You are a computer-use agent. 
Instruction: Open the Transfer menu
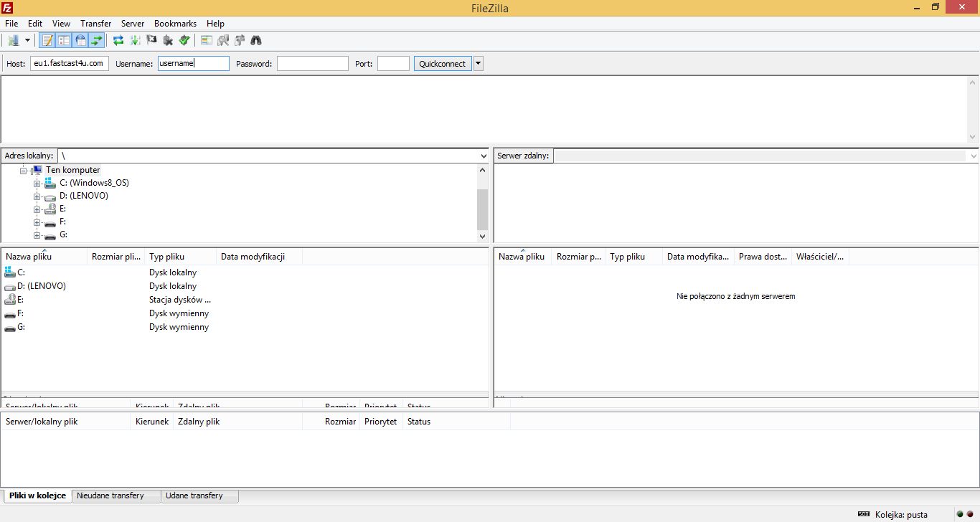(x=96, y=24)
